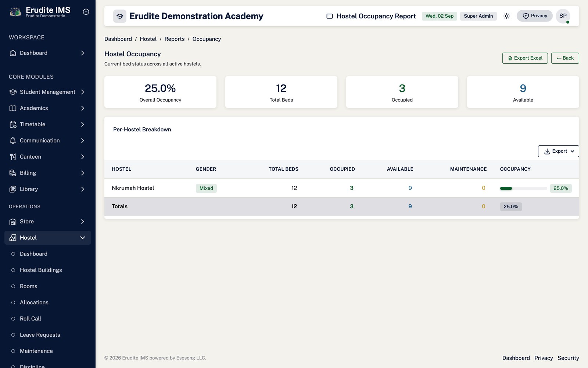Open the SP user avatar menu
The width and height of the screenshot is (588, 368).
click(x=563, y=16)
